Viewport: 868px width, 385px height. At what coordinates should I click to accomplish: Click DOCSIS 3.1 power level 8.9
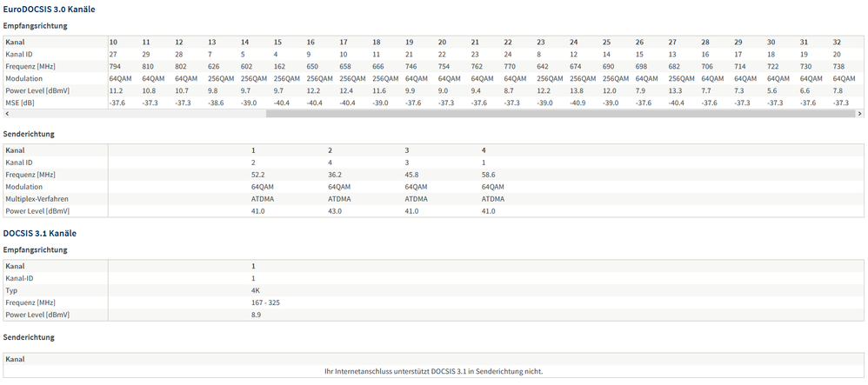point(256,315)
